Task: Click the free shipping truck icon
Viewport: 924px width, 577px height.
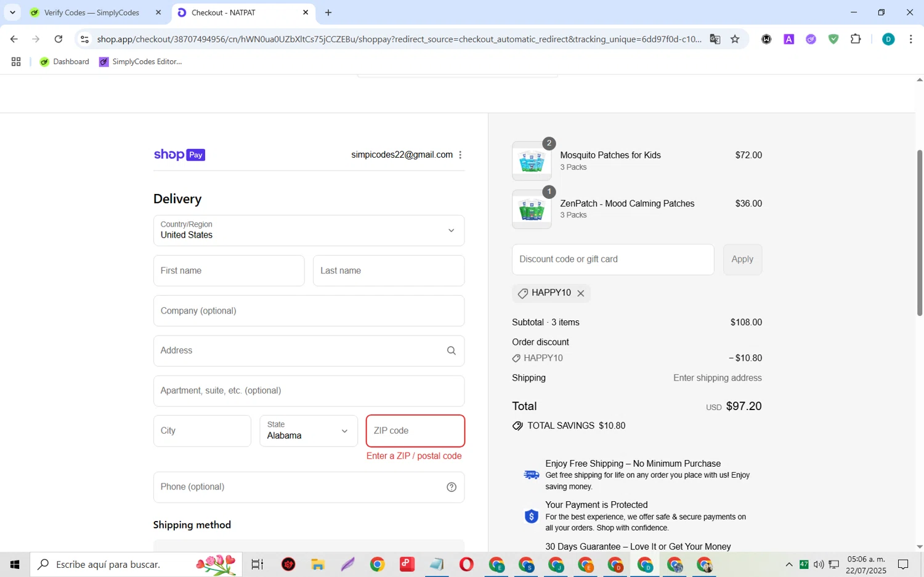Action: click(531, 475)
